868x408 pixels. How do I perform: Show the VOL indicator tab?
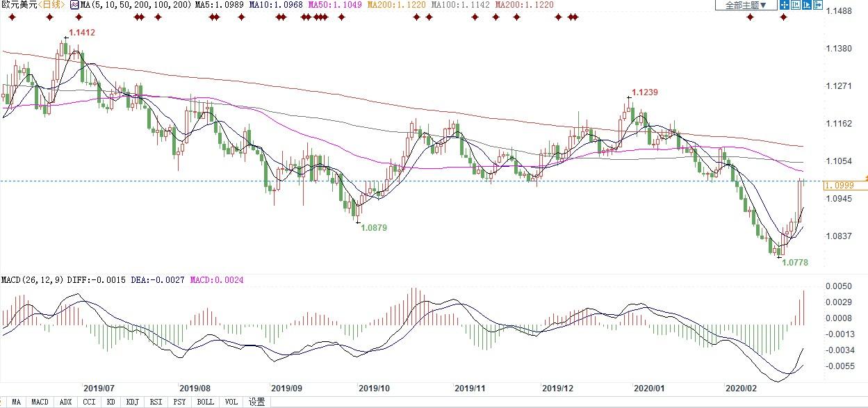pos(231,402)
